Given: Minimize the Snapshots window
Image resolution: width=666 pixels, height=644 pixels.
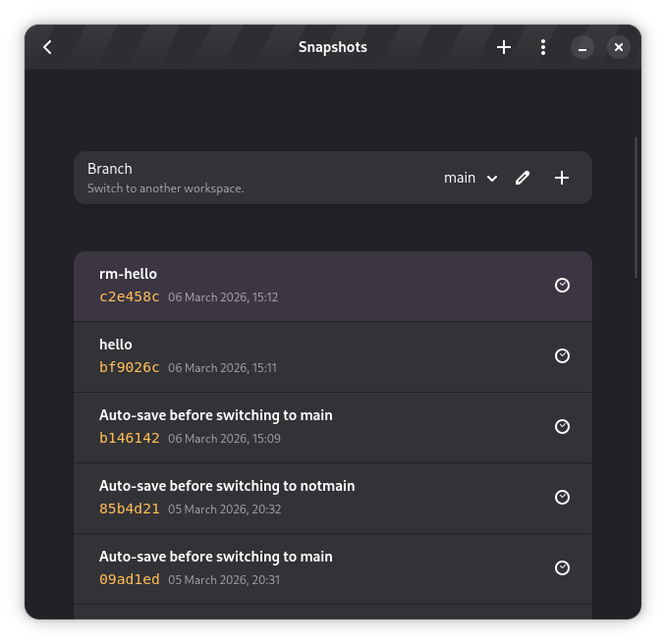Looking at the screenshot, I should 582,47.
